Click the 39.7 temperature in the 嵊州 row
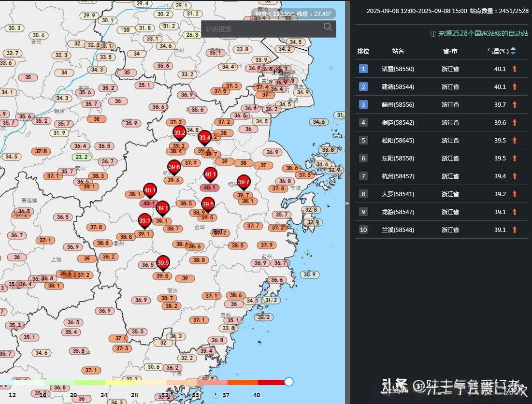 pos(500,104)
